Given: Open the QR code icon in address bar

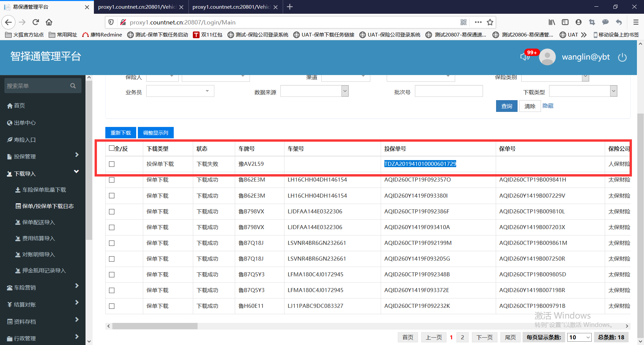Looking at the screenshot, I should (464, 22).
